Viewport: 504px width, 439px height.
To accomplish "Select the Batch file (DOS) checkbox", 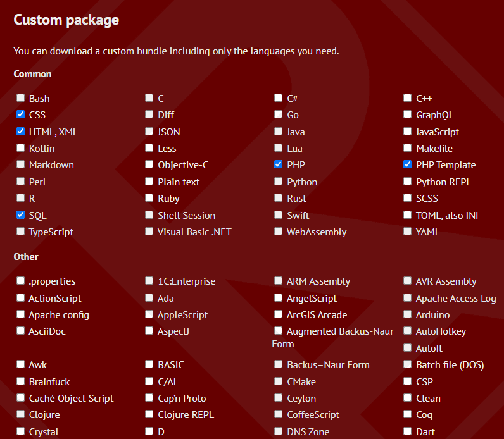I will (407, 364).
